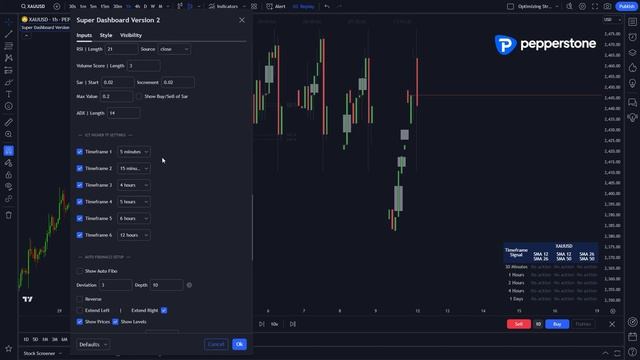Open the chat bubbles icon

[632, 102]
